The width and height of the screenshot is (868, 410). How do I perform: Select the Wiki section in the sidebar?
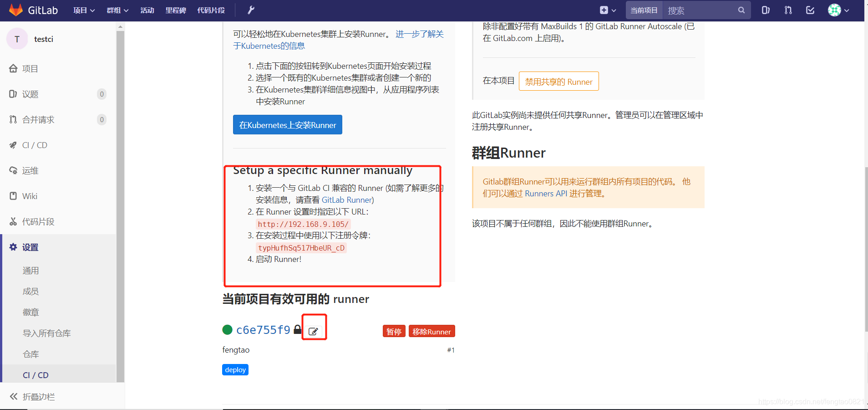tap(29, 196)
